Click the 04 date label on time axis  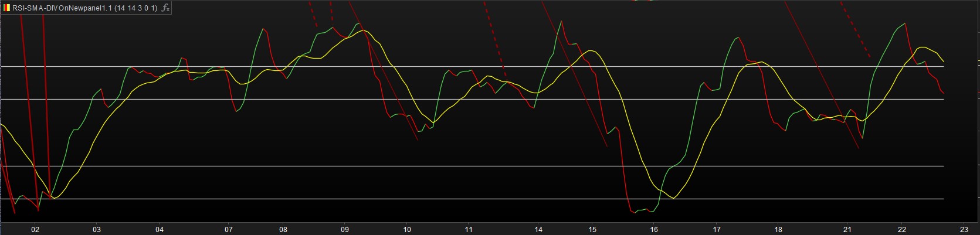160,230
